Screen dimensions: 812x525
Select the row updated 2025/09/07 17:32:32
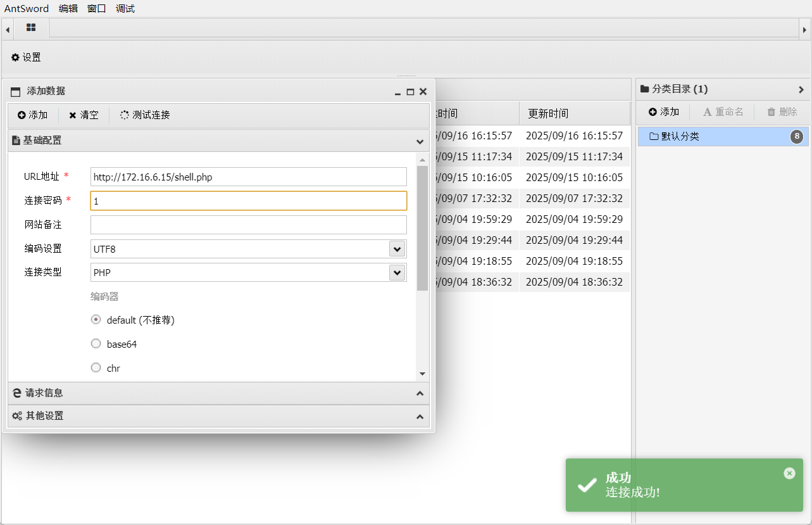click(x=532, y=198)
